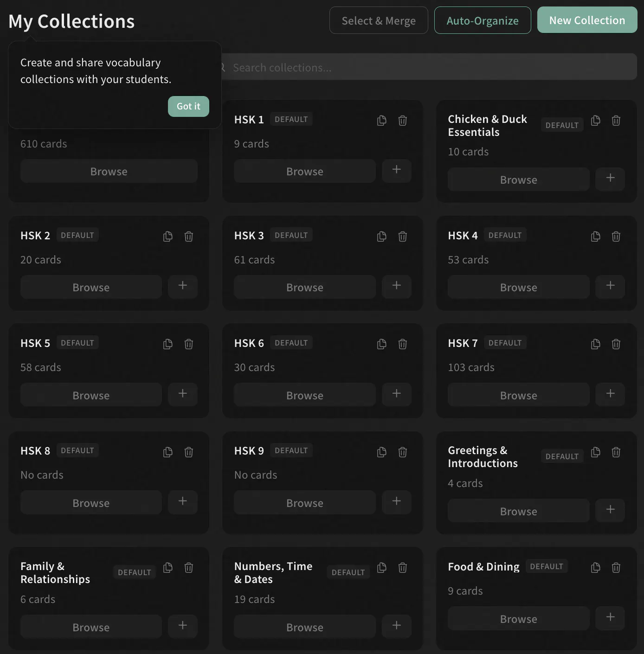Browse Chicken & Duck Essentials cards
Viewport: 644px width, 654px height.
click(519, 180)
